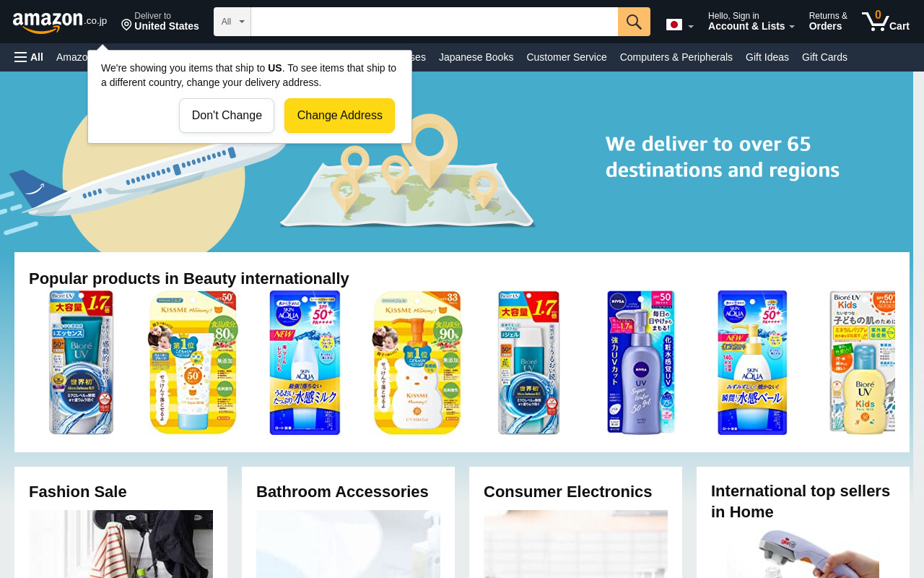Viewport: 924px width, 578px height.
Task: Open Customer Service menu item
Action: (x=567, y=57)
